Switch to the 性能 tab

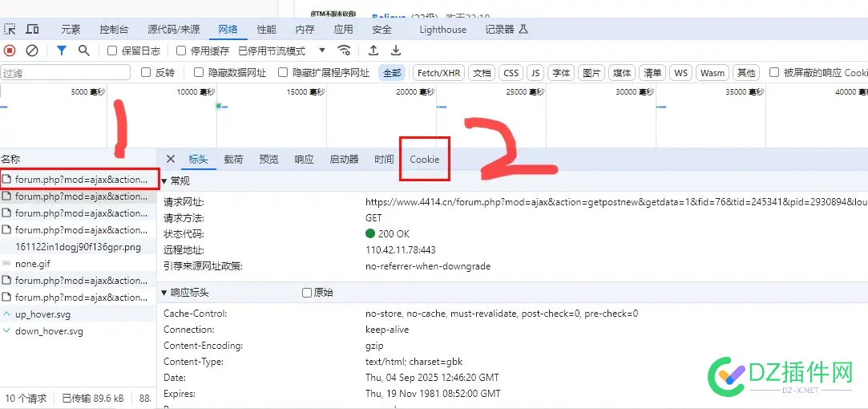point(267,30)
